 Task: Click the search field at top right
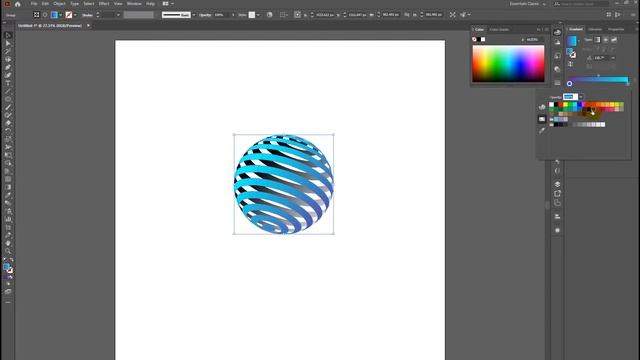pyautogui.click(x=581, y=4)
